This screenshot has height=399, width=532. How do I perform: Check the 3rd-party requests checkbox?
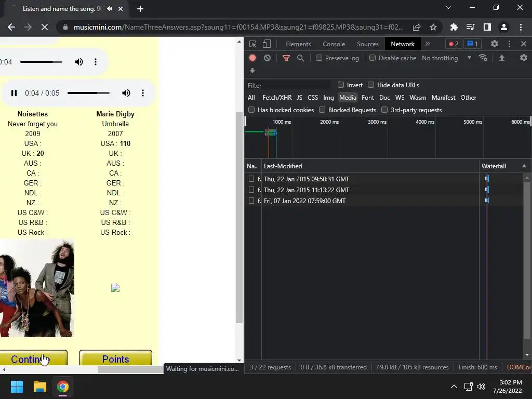(384, 110)
